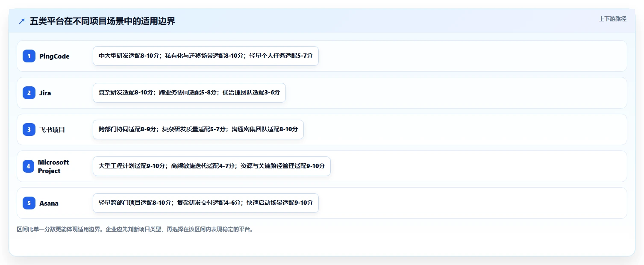Click the 上下游路径 label
The width and height of the screenshot is (644, 265).
coord(612,19)
